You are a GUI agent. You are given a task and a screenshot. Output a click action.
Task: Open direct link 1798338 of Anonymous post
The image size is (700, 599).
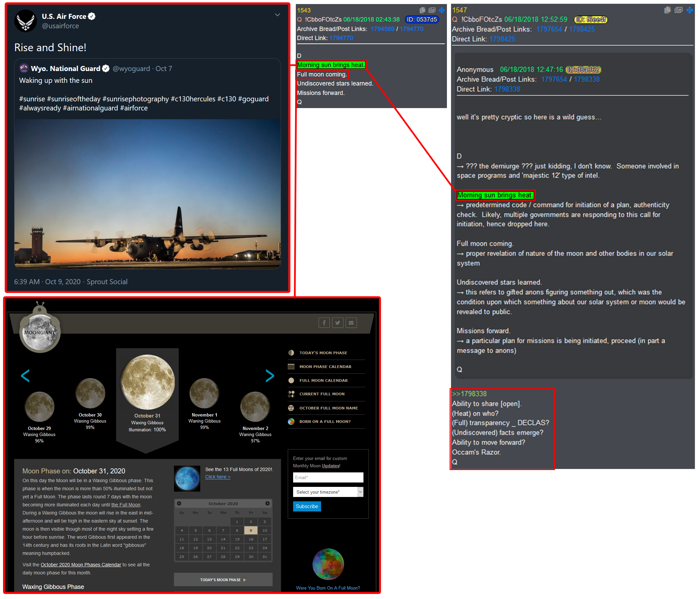[507, 89]
